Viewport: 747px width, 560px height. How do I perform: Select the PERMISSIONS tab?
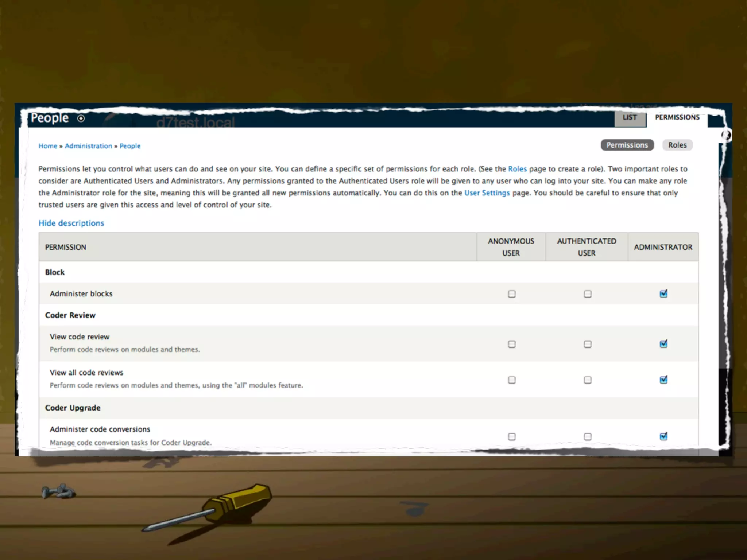click(x=677, y=117)
